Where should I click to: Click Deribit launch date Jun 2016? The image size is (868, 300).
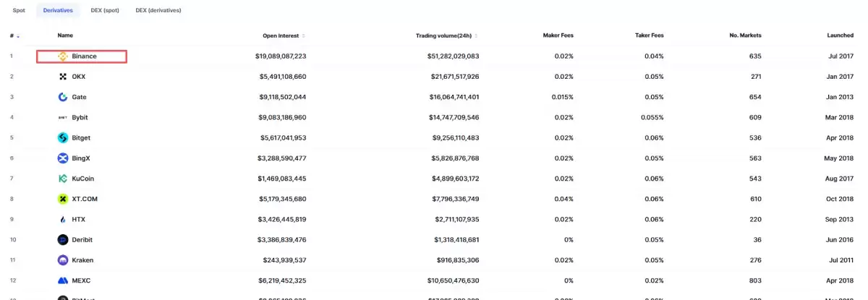click(x=841, y=239)
